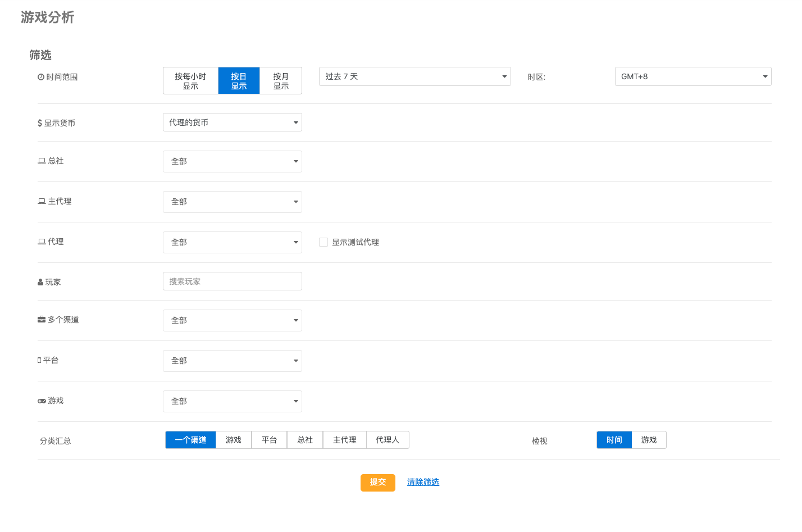Open the 代理的货币 currency dropdown

[232, 122]
